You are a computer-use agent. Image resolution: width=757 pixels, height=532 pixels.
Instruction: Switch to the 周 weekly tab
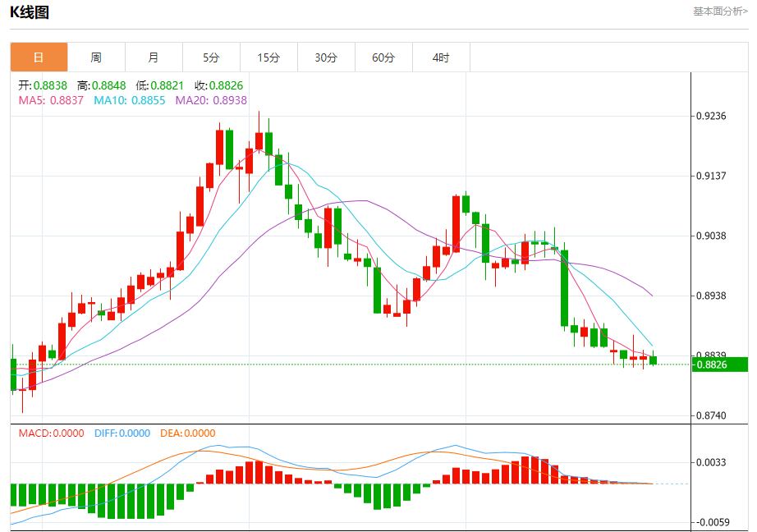96,57
